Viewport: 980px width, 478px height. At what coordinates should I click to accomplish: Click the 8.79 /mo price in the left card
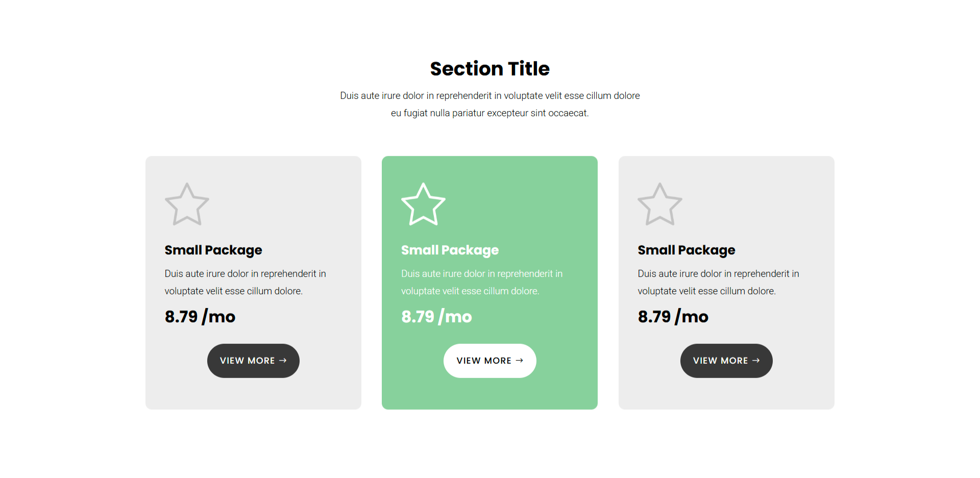(200, 317)
